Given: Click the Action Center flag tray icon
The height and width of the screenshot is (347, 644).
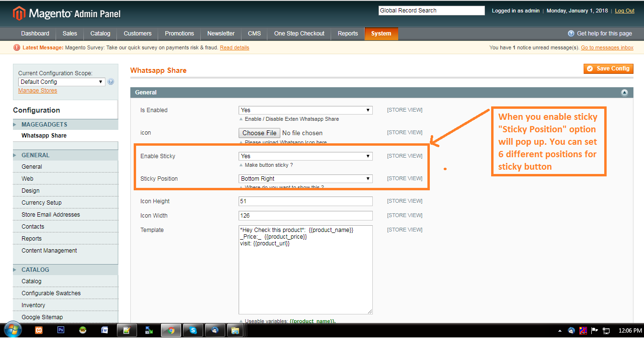Looking at the screenshot, I should pyautogui.click(x=595, y=331).
